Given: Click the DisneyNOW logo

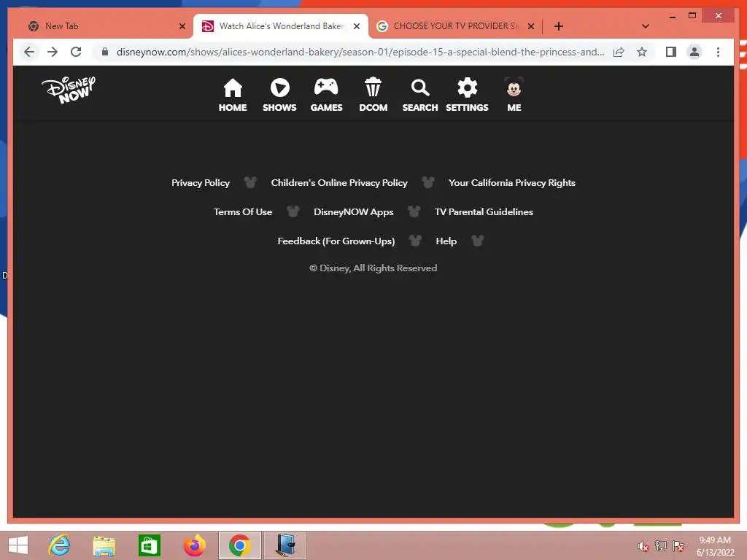Looking at the screenshot, I should pos(69,90).
